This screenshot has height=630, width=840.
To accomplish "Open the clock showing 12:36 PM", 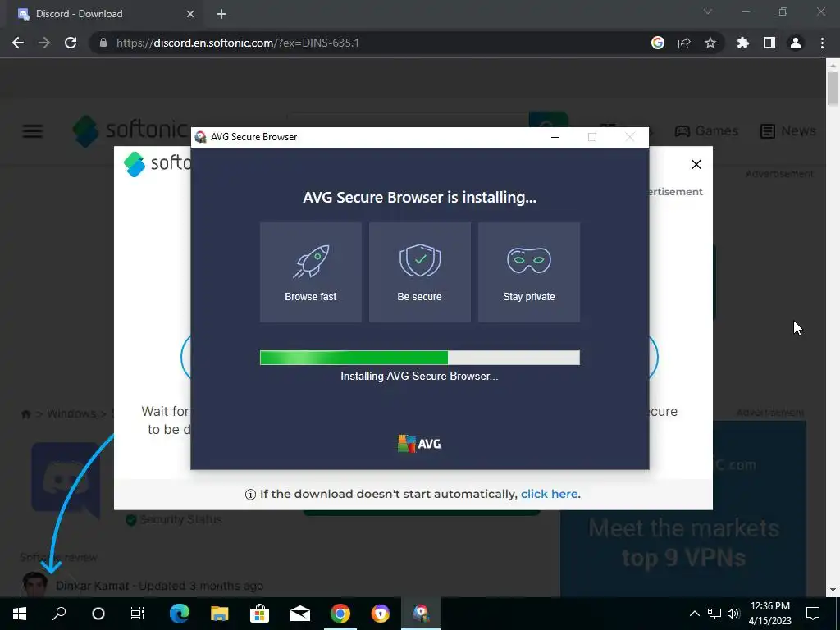I will [x=769, y=614].
